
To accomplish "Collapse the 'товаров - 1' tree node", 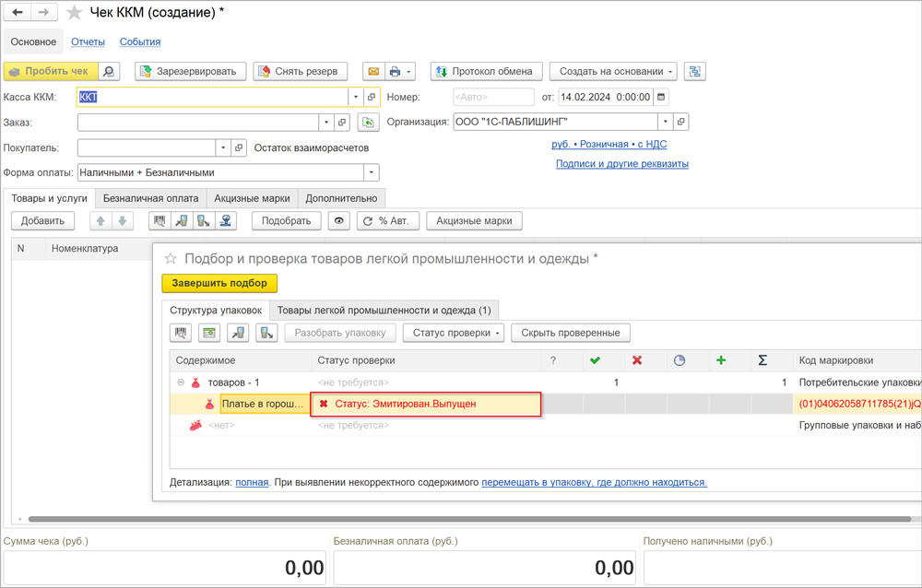I will point(181,382).
